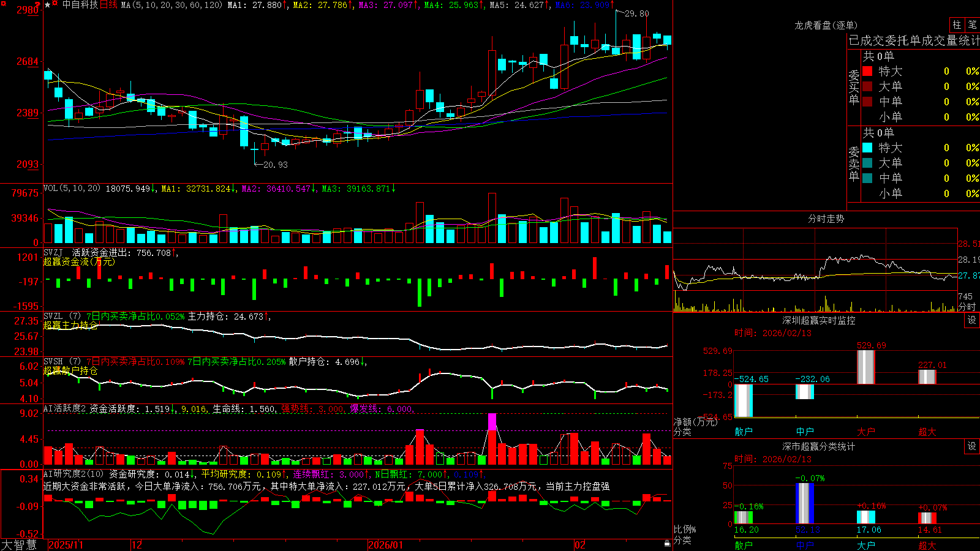Viewport: 980px width, 551px height.
Task: Open 设 settings for 深圳超赢实时监控
Action: point(972,320)
